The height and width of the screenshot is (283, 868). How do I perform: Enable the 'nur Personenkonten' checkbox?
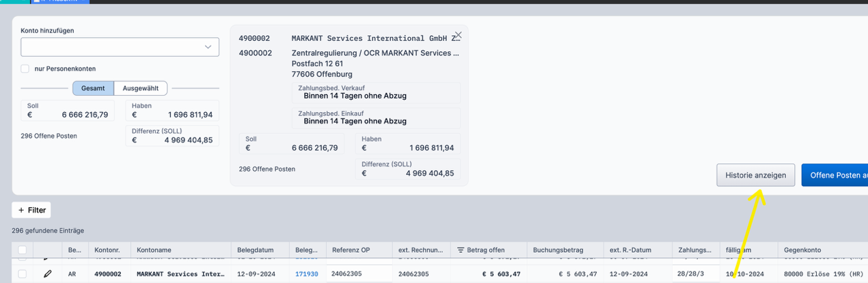pos(25,68)
